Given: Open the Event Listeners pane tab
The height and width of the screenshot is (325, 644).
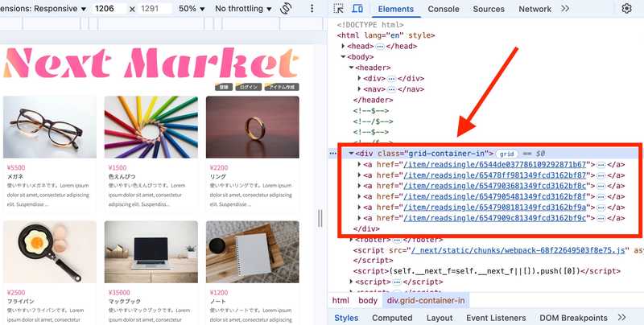Looking at the screenshot, I should [x=496, y=318].
